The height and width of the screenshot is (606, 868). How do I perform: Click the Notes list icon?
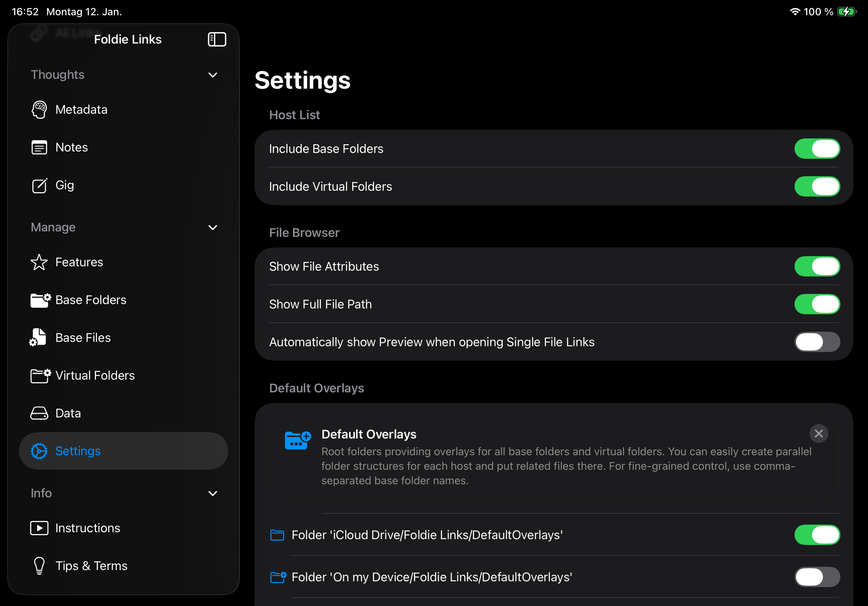tap(39, 148)
